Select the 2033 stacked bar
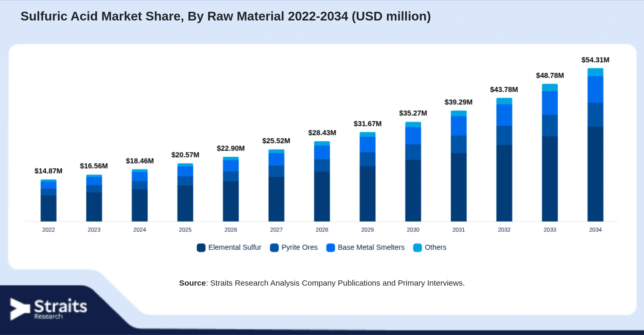The width and height of the screenshot is (644, 335). pos(550,153)
